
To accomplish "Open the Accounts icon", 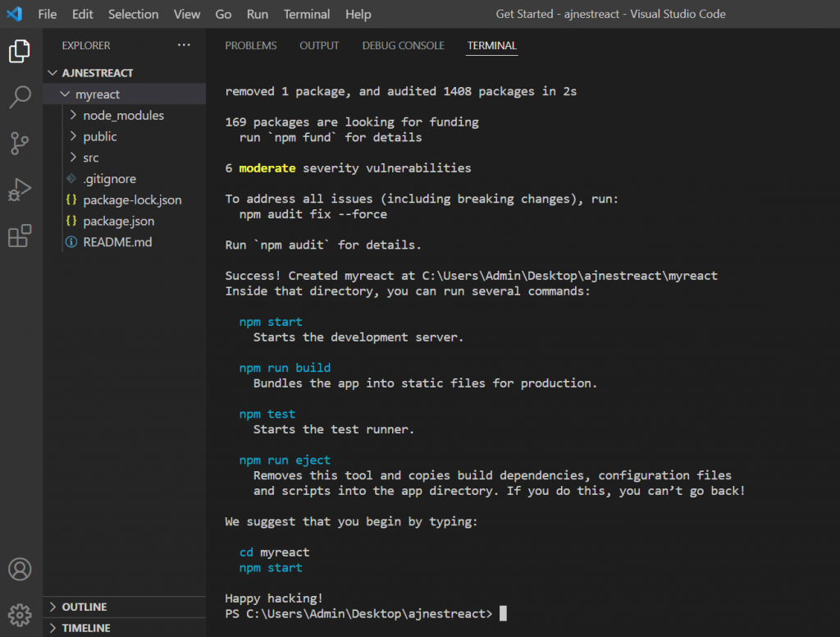I will pyautogui.click(x=20, y=569).
